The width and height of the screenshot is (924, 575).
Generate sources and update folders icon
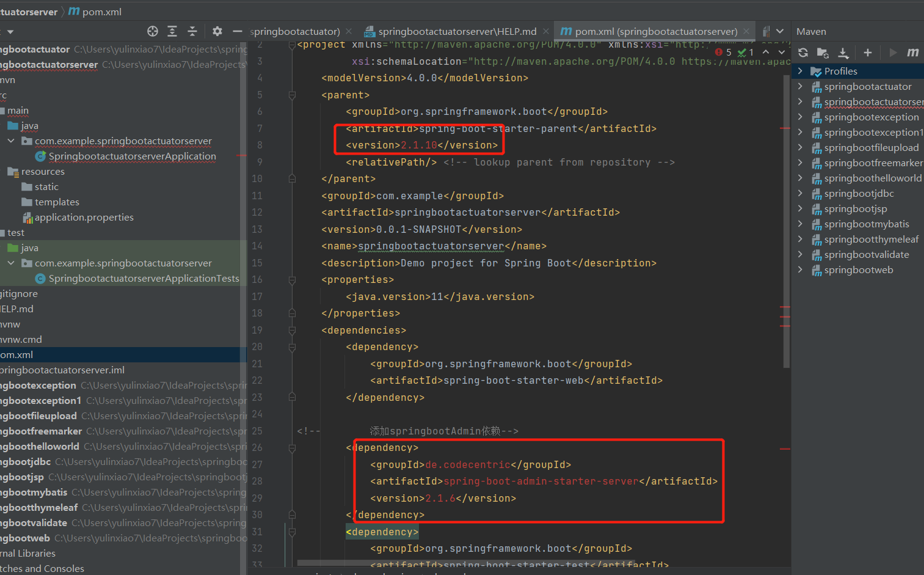pyautogui.click(x=823, y=53)
